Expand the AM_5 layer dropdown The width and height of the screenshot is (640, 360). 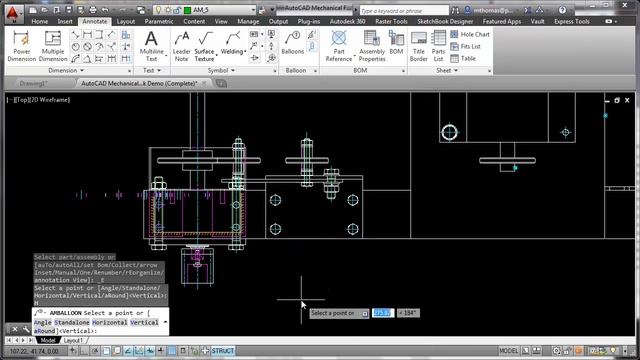253,10
